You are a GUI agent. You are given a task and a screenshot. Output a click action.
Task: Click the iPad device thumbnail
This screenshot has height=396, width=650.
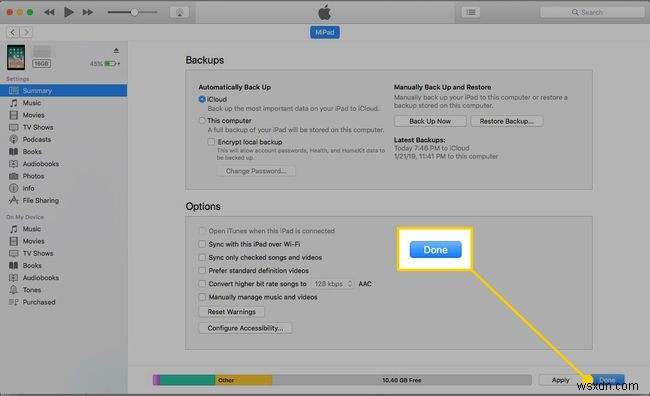[x=16, y=57]
